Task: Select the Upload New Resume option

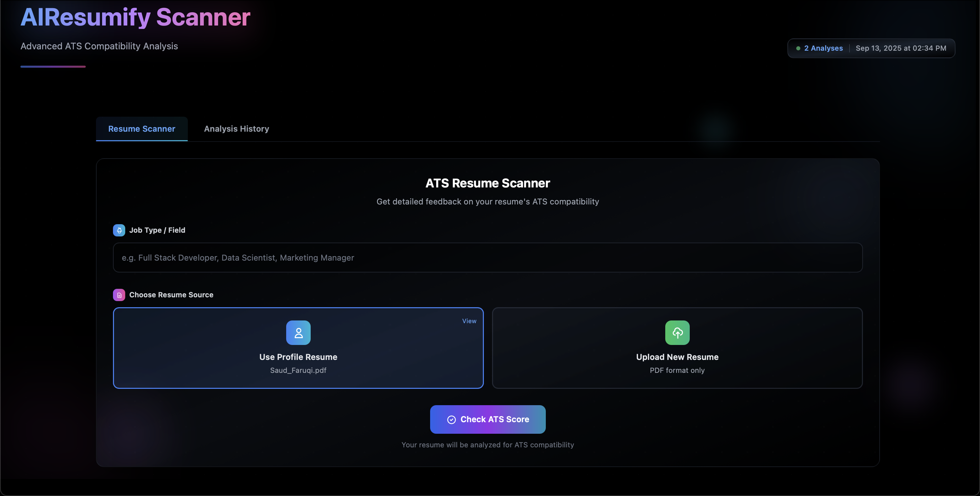Action: click(677, 357)
